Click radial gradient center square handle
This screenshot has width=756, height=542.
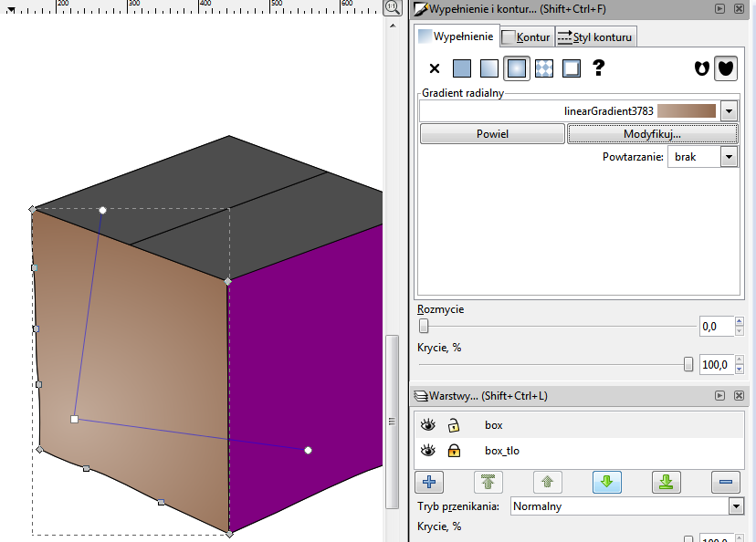coord(74,419)
